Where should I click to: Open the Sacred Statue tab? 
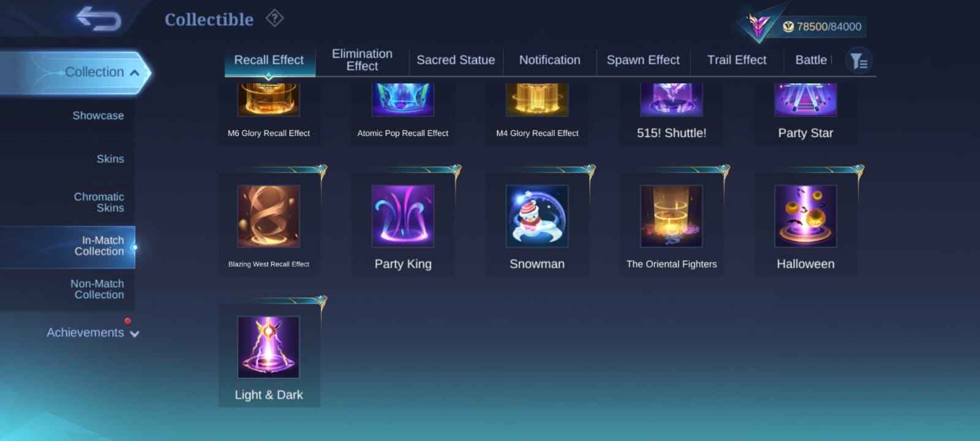point(456,60)
